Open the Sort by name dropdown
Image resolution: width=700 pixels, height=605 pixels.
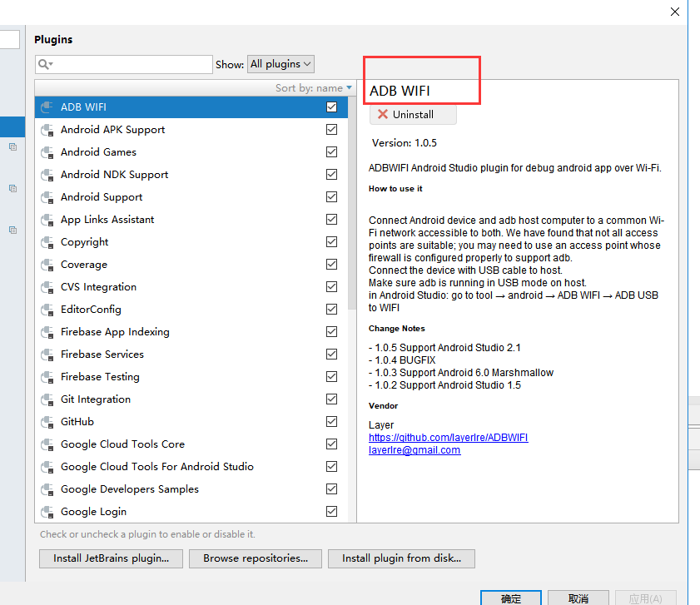coord(314,88)
